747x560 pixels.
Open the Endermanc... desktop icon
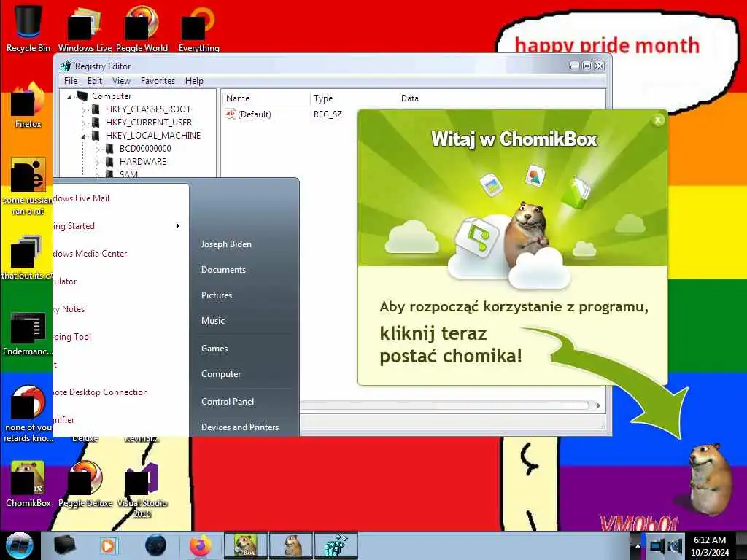coord(28,333)
